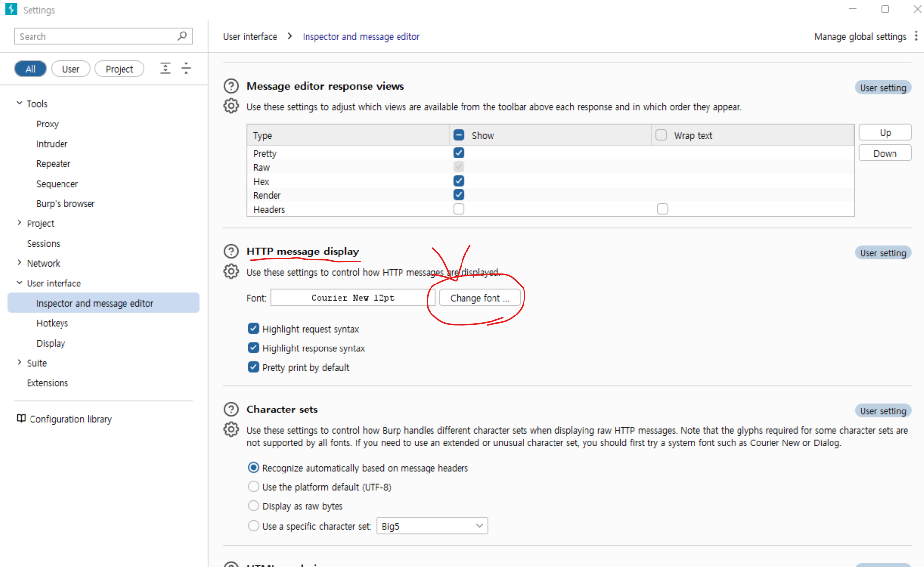This screenshot has width=924, height=567.
Task: Select the User filter tab
Action: 70,69
